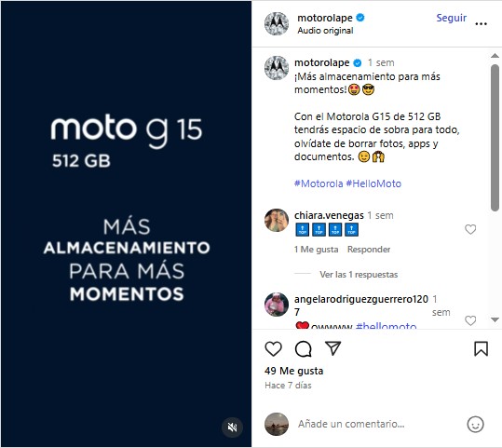
Task: Like the post with the heart icon
Action: [x=273, y=348]
